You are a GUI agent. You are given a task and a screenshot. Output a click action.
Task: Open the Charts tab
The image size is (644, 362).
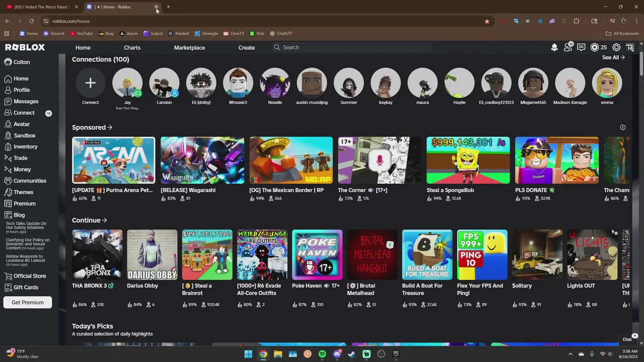click(132, 47)
